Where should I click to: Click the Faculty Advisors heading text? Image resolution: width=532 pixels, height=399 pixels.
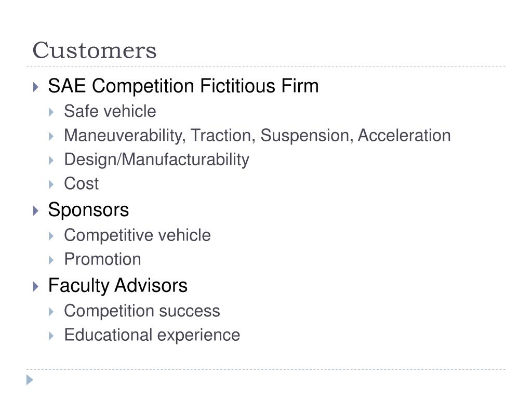pos(118,285)
